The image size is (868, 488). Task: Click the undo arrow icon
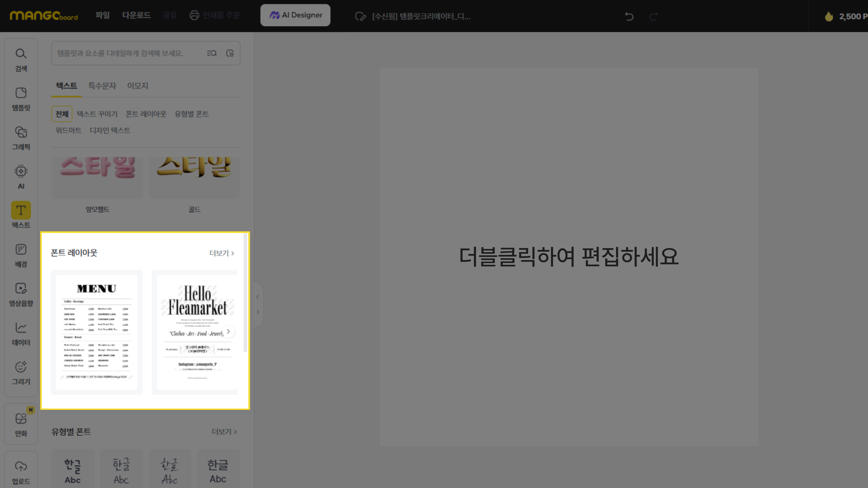coord(629,16)
